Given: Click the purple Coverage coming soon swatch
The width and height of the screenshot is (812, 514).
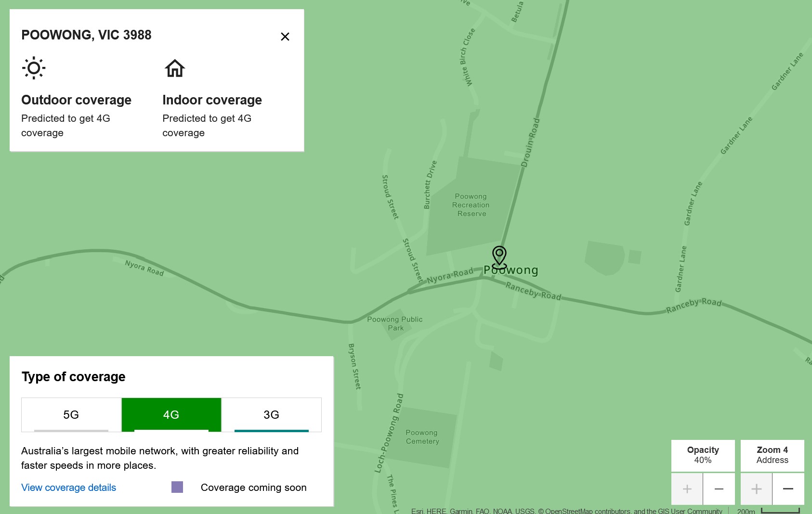Looking at the screenshot, I should [x=177, y=487].
